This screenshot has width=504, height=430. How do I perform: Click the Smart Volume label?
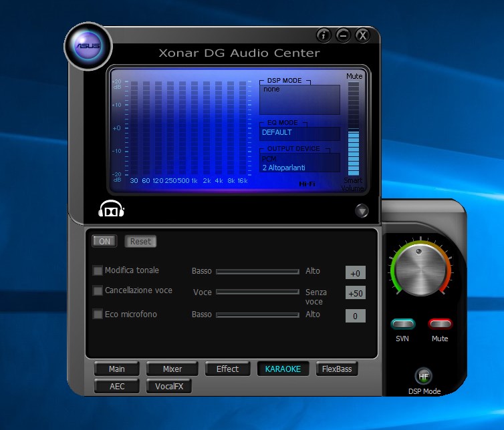[353, 184]
